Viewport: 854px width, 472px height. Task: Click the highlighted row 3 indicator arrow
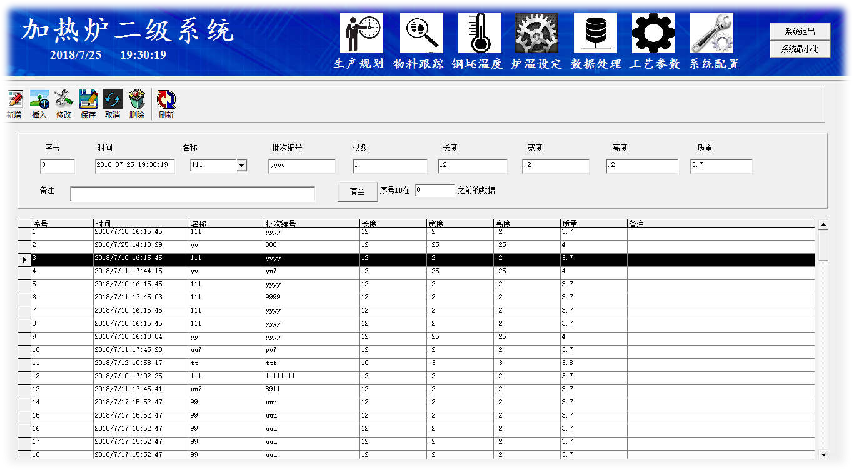click(24, 260)
